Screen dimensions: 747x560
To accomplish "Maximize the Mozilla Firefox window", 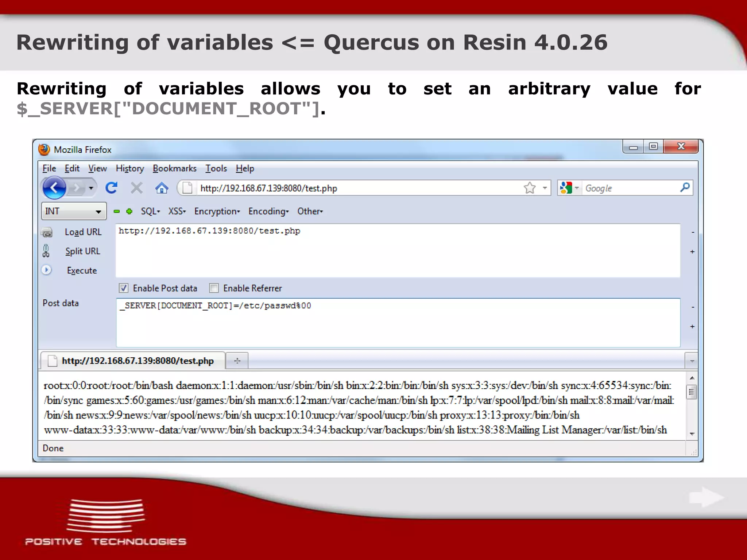I will (x=653, y=147).
